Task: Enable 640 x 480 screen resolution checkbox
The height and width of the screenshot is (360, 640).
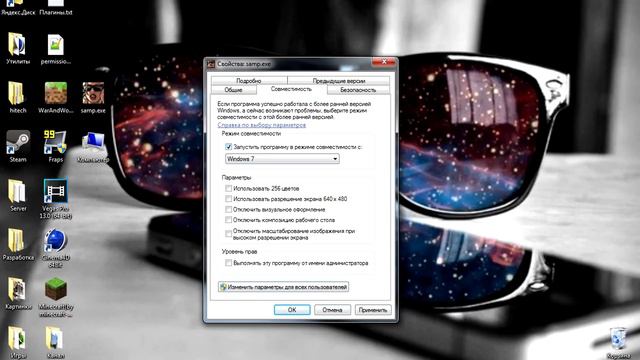Action: pyautogui.click(x=229, y=199)
